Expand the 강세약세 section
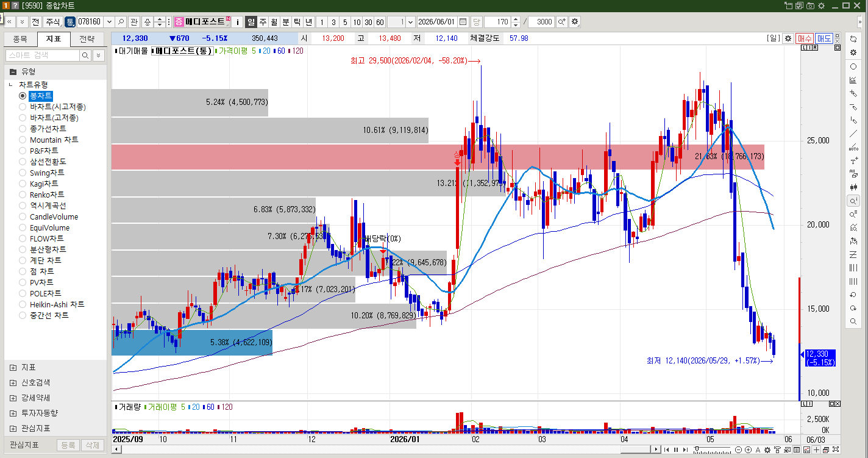The image size is (868, 458). (x=13, y=398)
